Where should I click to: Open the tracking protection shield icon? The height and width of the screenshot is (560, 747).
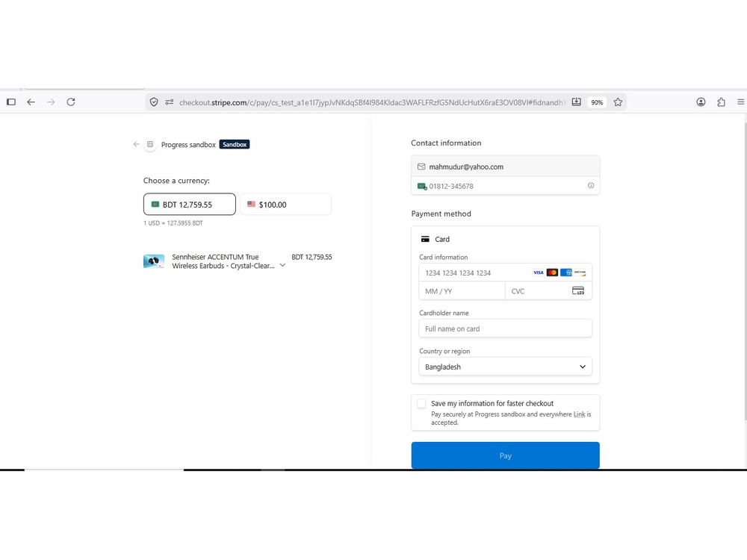pos(154,102)
